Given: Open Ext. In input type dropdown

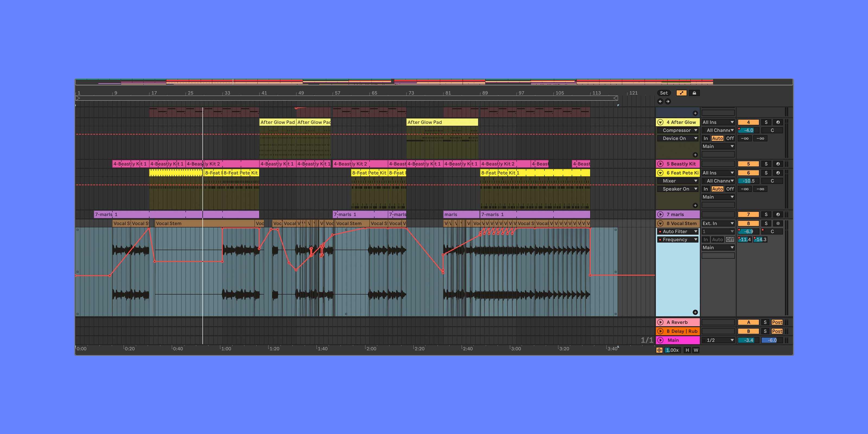Looking at the screenshot, I should [718, 224].
